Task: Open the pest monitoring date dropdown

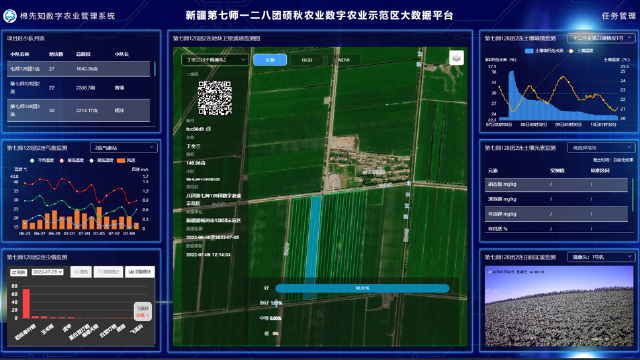Action: coord(47,272)
